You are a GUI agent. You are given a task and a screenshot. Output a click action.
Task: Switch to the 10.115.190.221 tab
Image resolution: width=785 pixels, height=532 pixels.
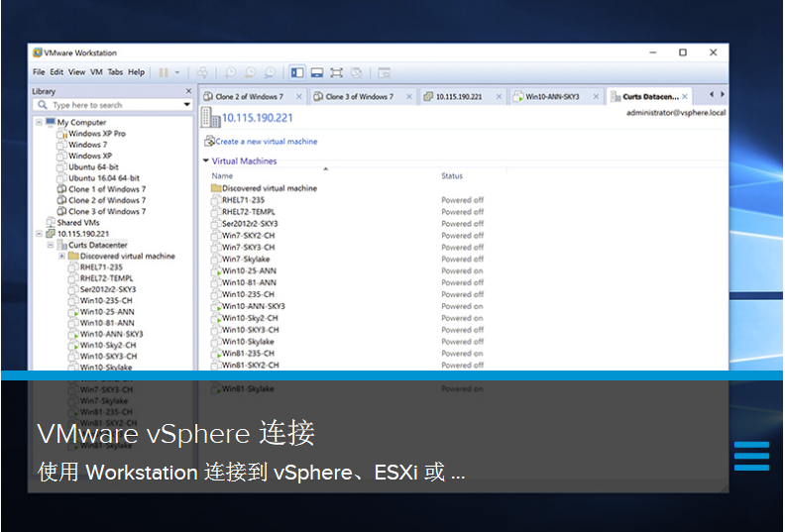coord(462,96)
